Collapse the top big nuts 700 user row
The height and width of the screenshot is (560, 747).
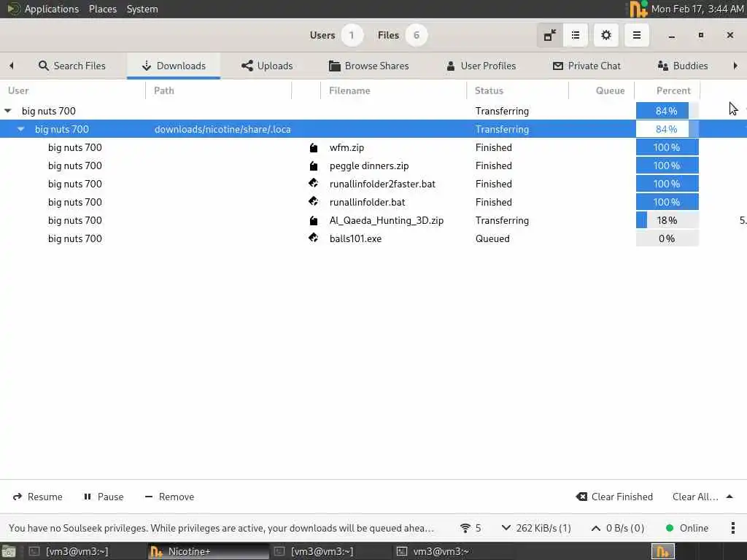[x=7, y=111]
